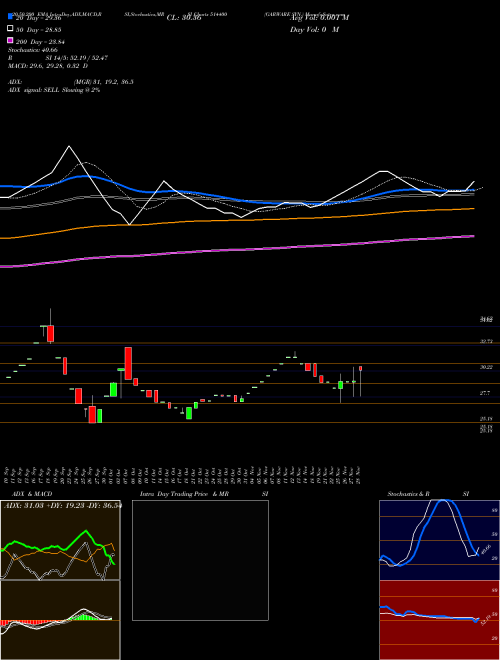Click the magenta 200 Day EMA legend swatch

pyautogui.click(x=10, y=40)
